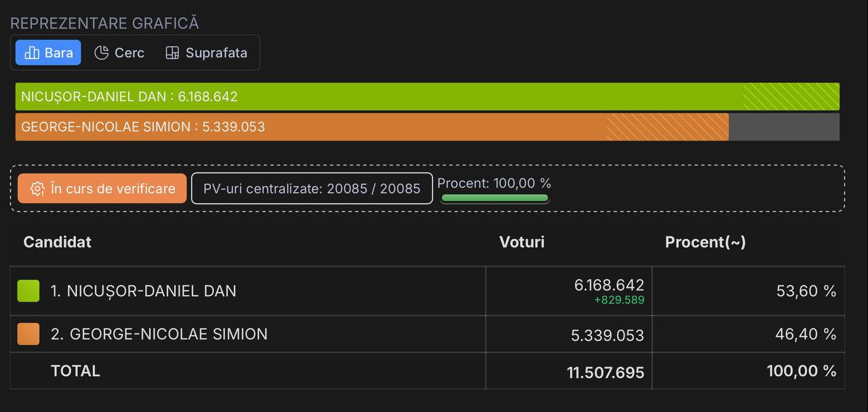Select the Bara chart view

click(48, 53)
